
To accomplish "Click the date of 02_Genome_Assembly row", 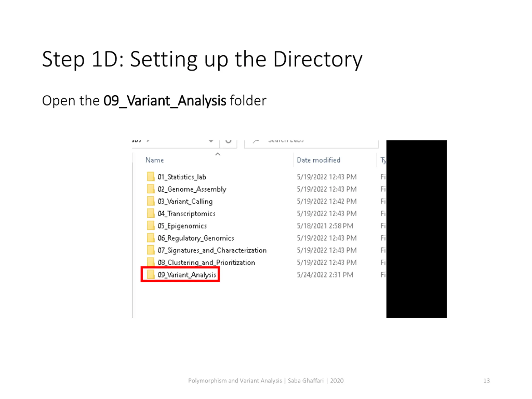I will [327, 189].
